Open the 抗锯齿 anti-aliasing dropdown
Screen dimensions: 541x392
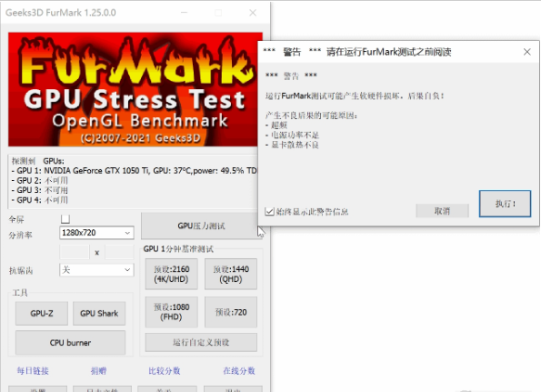[96, 270]
